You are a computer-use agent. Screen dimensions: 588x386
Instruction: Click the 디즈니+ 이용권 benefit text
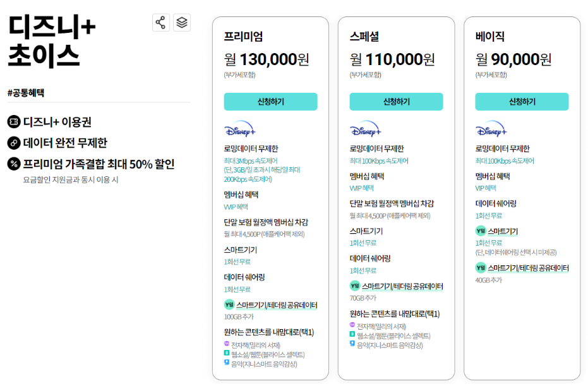(x=57, y=122)
